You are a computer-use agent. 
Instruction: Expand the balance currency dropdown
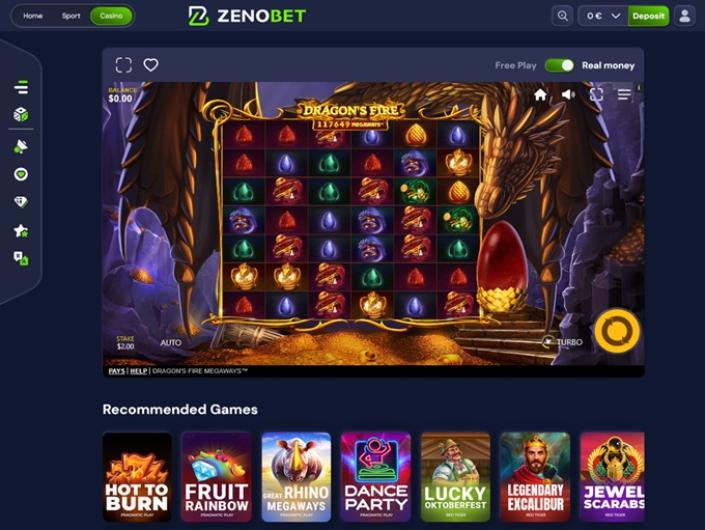click(x=616, y=16)
